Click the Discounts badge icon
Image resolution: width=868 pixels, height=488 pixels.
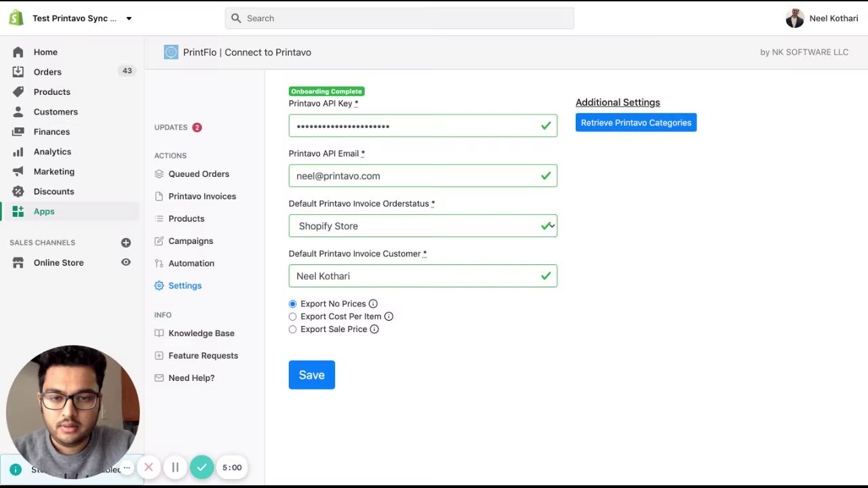[x=18, y=191]
